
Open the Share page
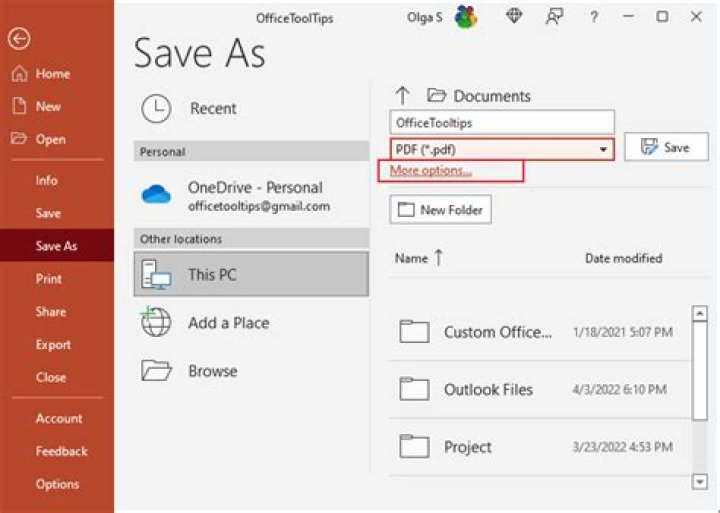51,312
